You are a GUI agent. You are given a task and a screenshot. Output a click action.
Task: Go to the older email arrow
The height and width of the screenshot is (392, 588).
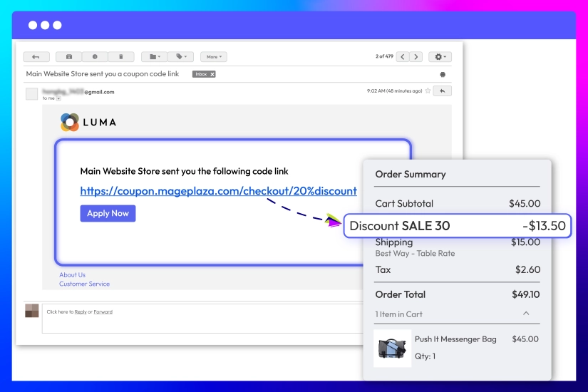point(416,56)
